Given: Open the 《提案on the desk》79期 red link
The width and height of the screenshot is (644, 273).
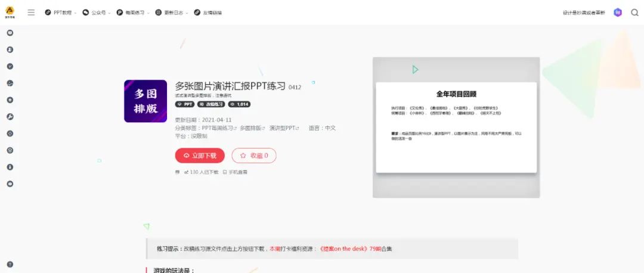Looking at the screenshot, I should (x=351, y=249).
